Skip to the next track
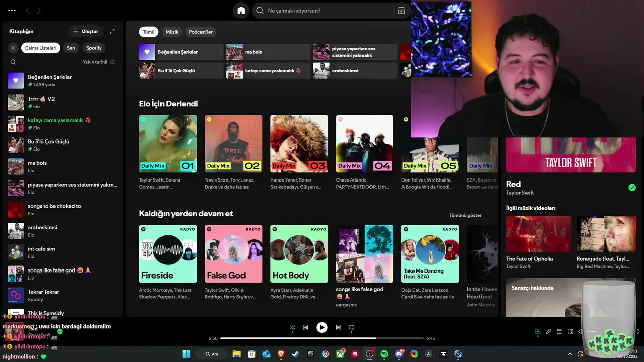 pos(338,327)
